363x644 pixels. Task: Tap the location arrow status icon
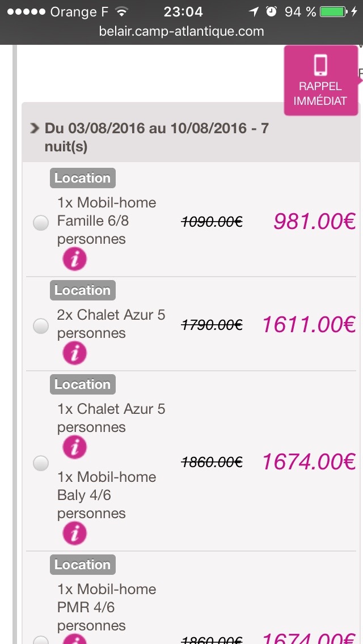coord(254,11)
